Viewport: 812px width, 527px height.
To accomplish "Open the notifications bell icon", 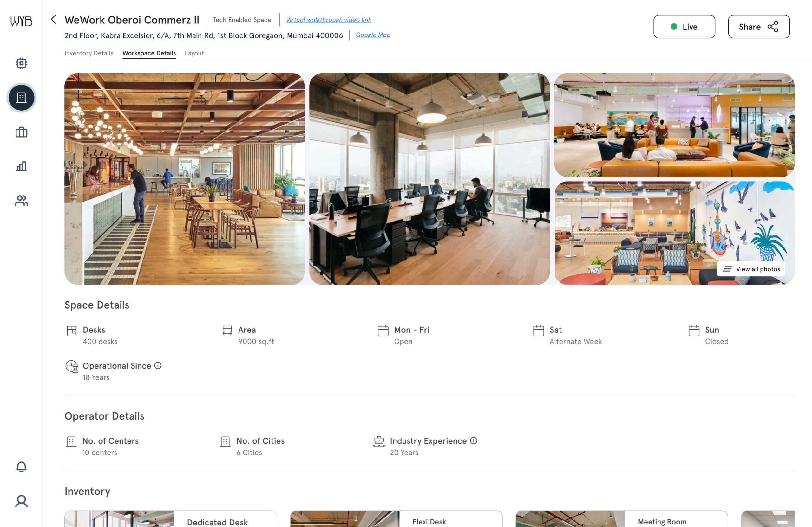I will pos(21,467).
